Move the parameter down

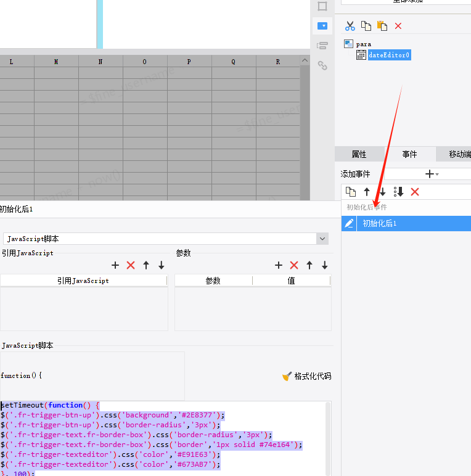coord(325,265)
